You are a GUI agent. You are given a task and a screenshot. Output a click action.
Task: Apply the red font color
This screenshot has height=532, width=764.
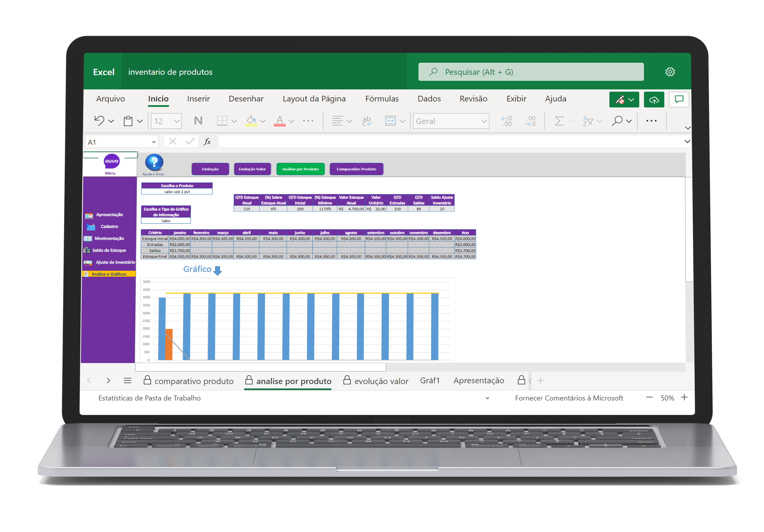coord(280,121)
